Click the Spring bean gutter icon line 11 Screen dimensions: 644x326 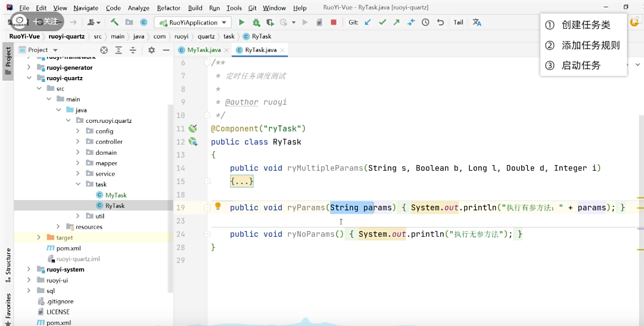(193, 128)
